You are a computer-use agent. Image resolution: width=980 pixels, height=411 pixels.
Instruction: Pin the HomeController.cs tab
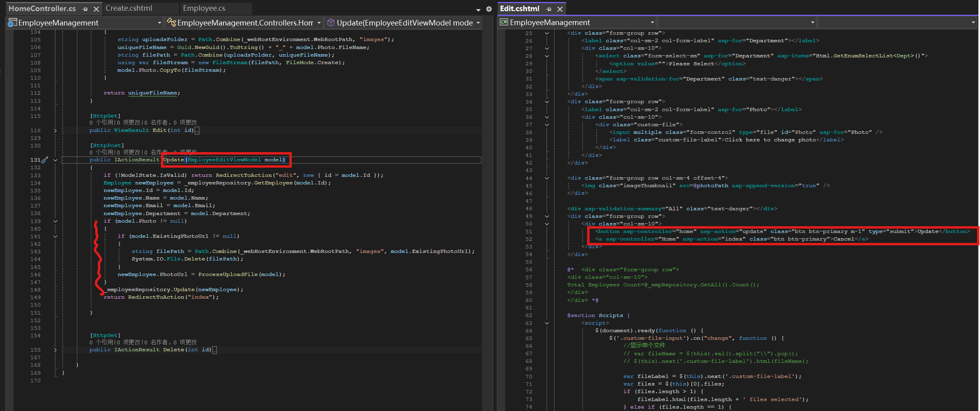click(85, 9)
